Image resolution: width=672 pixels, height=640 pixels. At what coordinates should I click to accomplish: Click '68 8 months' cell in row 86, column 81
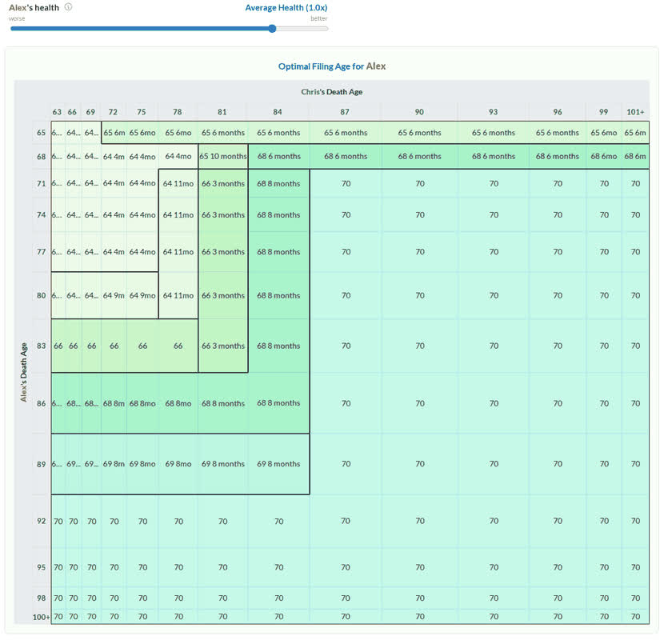click(x=223, y=403)
